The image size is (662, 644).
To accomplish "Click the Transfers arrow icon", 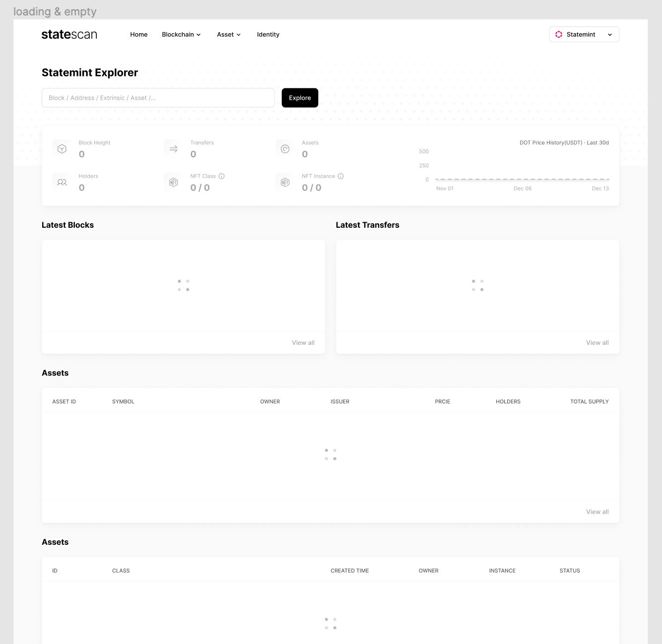I will [173, 148].
